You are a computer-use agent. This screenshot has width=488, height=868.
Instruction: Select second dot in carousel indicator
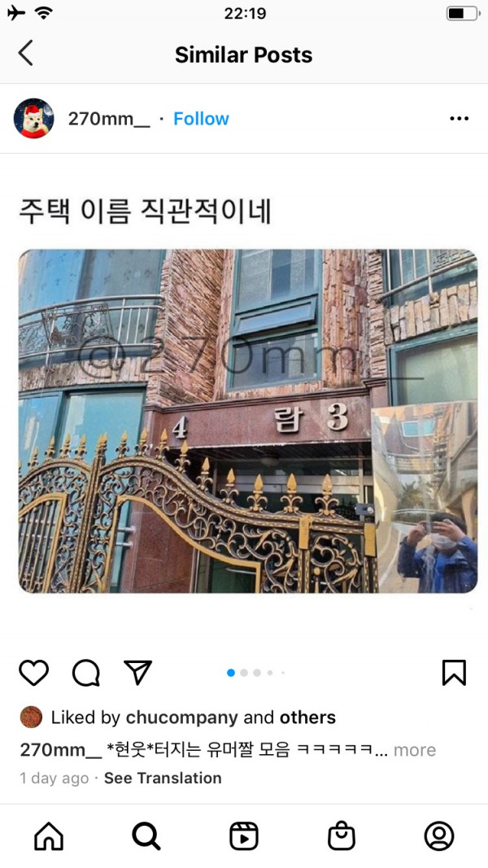pos(244,673)
